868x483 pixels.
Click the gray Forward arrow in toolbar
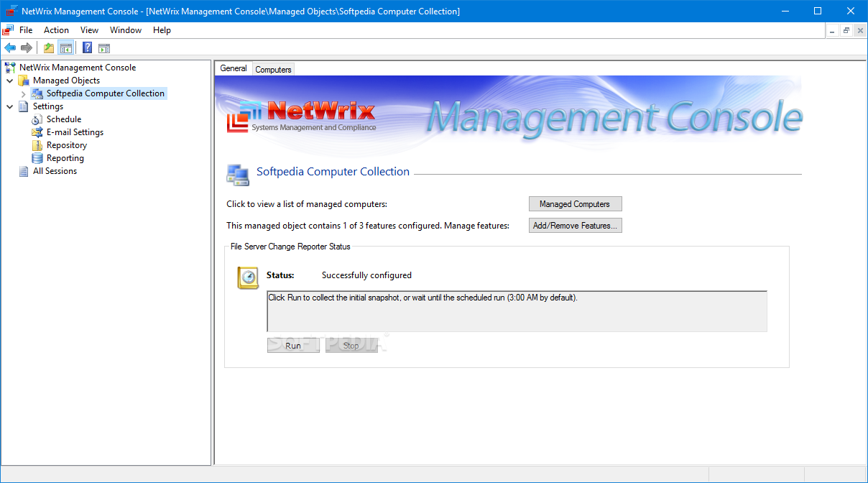(x=27, y=48)
